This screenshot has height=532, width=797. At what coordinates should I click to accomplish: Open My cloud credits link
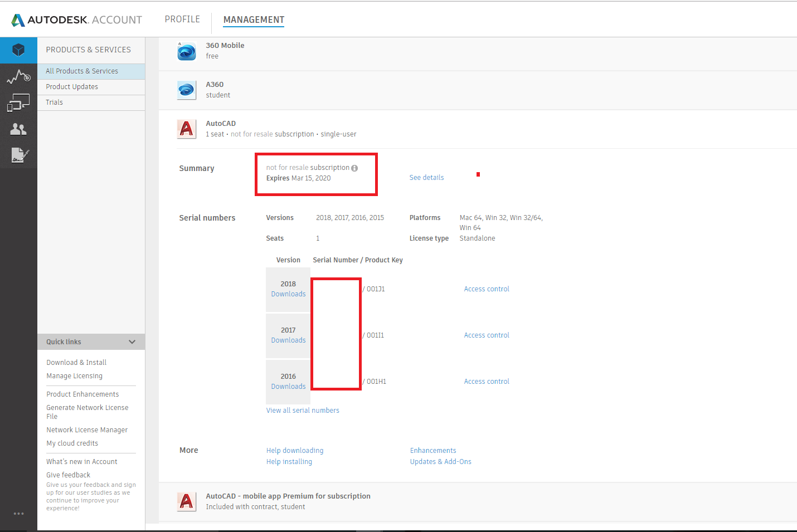(x=72, y=443)
